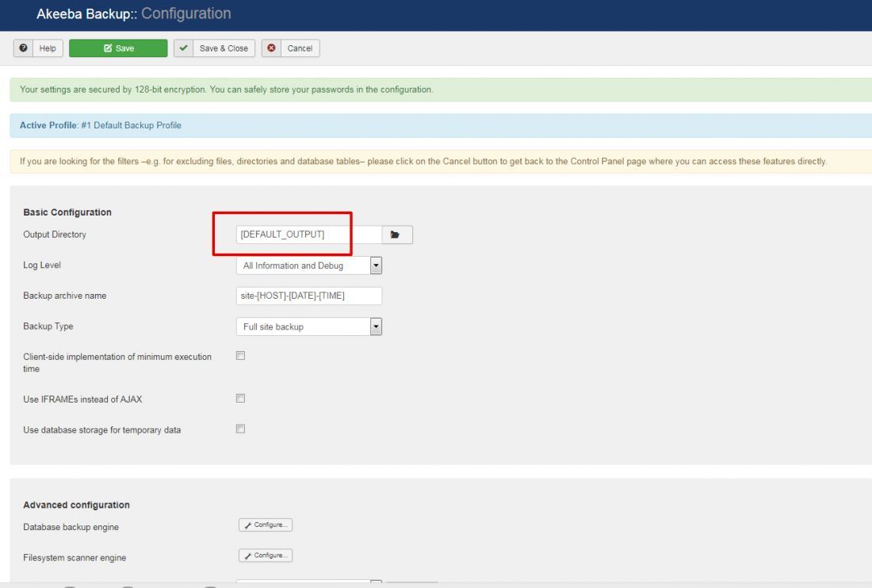Open the Backup Type dropdown
This screenshot has height=588, width=872.
(308, 326)
